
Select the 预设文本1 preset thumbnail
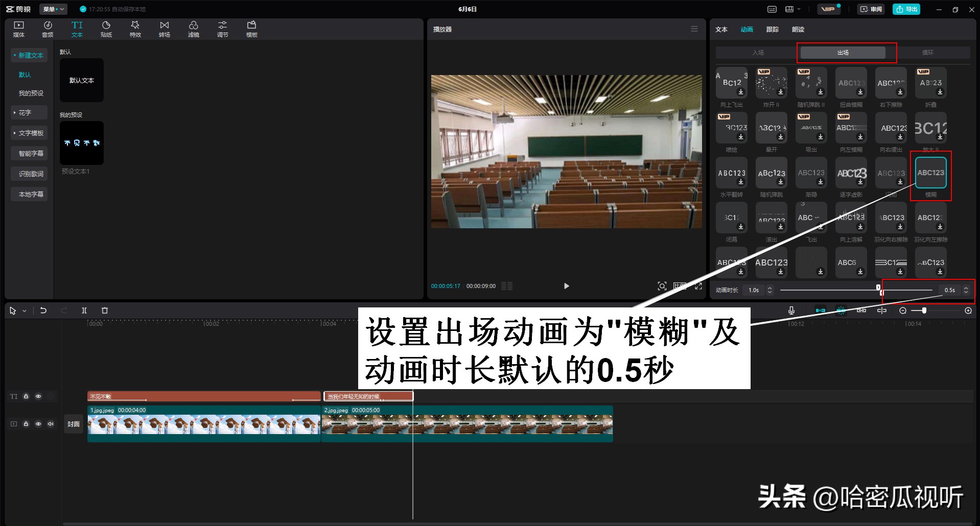[x=82, y=143]
